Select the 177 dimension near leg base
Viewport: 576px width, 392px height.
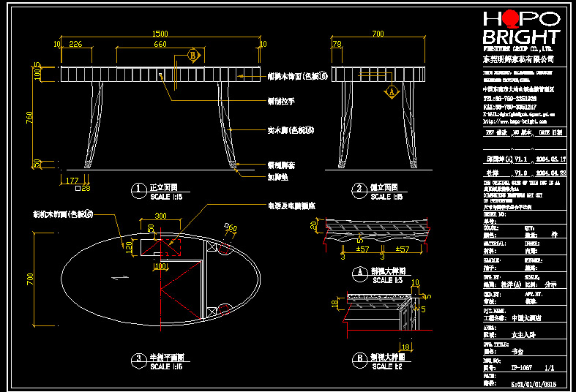[72, 181]
